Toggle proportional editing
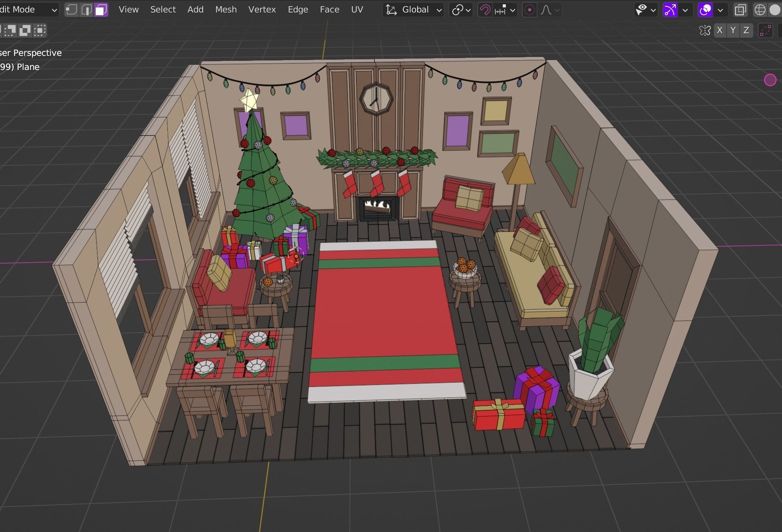782x532 pixels. pyautogui.click(x=529, y=10)
